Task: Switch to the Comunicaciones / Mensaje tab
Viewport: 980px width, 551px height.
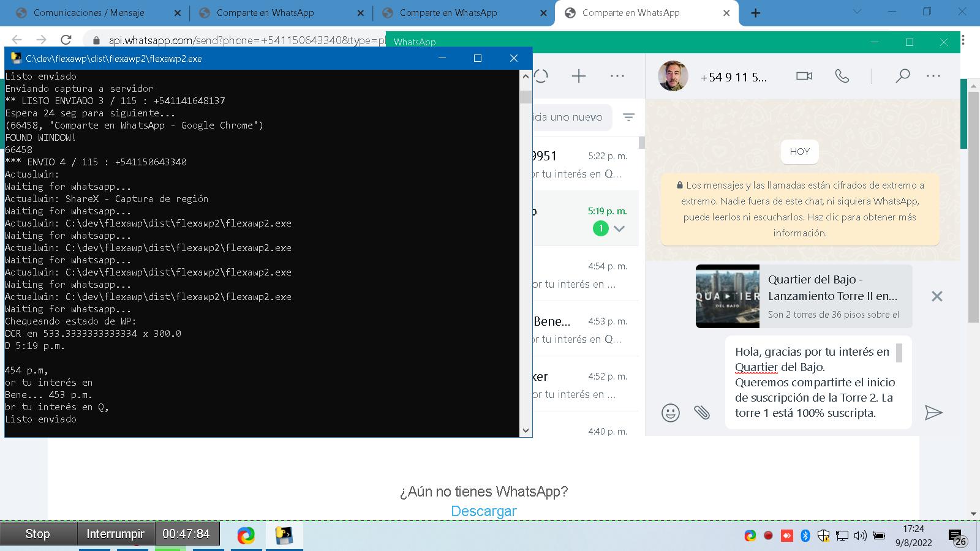Action: pyautogui.click(x=89, y=13)
